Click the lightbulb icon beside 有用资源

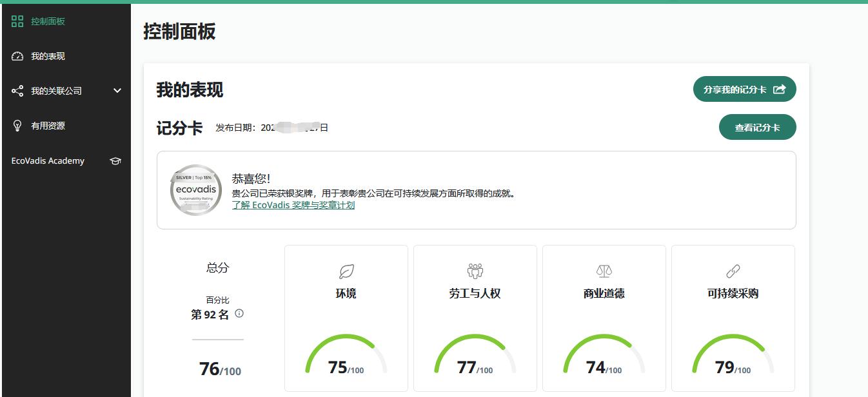click(17, 126)
